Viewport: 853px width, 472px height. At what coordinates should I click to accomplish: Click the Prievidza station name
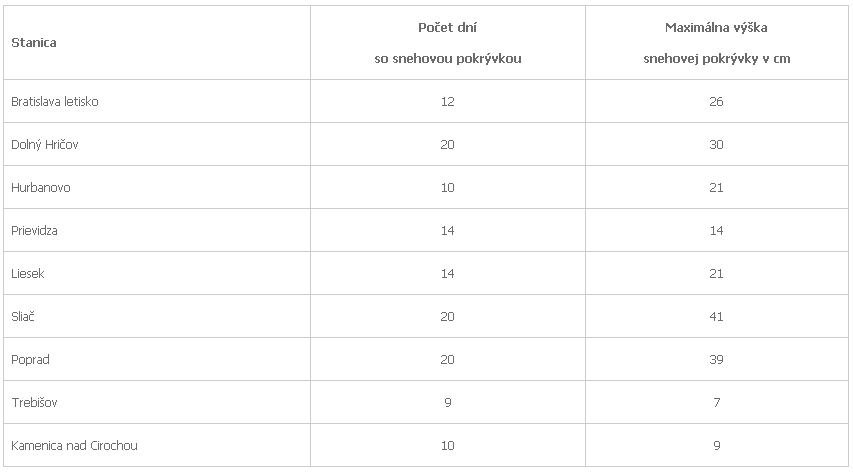coord(35,231)
